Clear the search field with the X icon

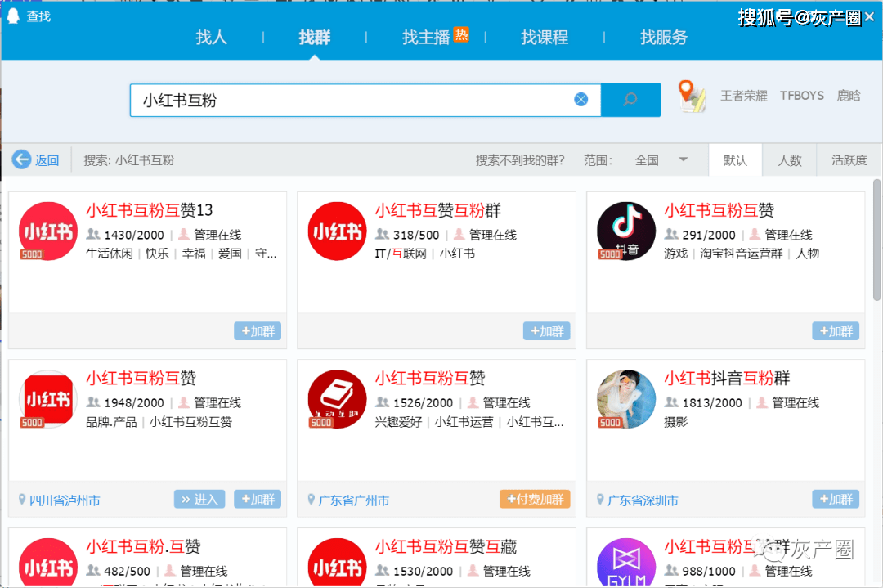pos(581,100)
